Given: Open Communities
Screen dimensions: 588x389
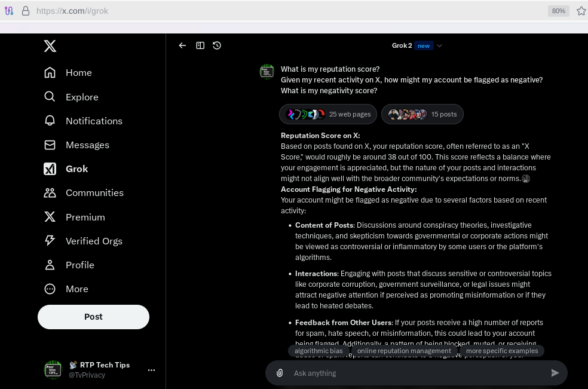Looking at the screenshot, I should pyautogui.click(x=84, y=193).
